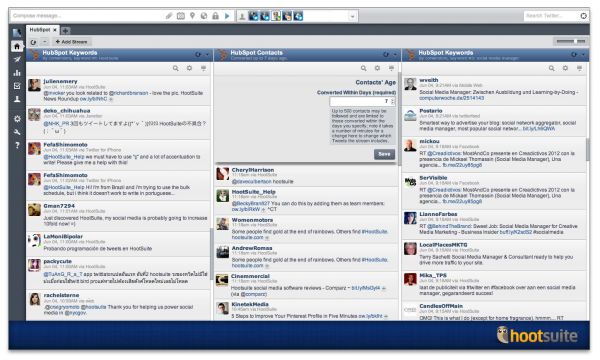The height and width of the screenshot is (360, 600).
Task: Open @richardbranson mention in julienemery tweet
Action: 128,93
